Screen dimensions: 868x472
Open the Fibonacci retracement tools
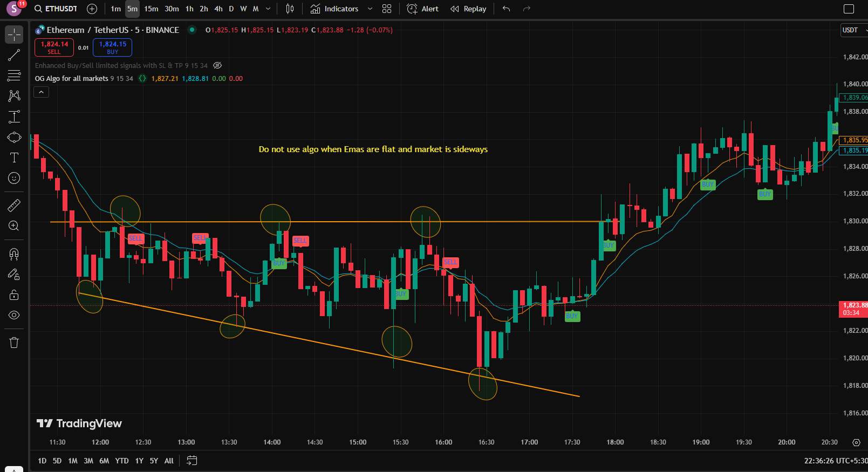14,76
